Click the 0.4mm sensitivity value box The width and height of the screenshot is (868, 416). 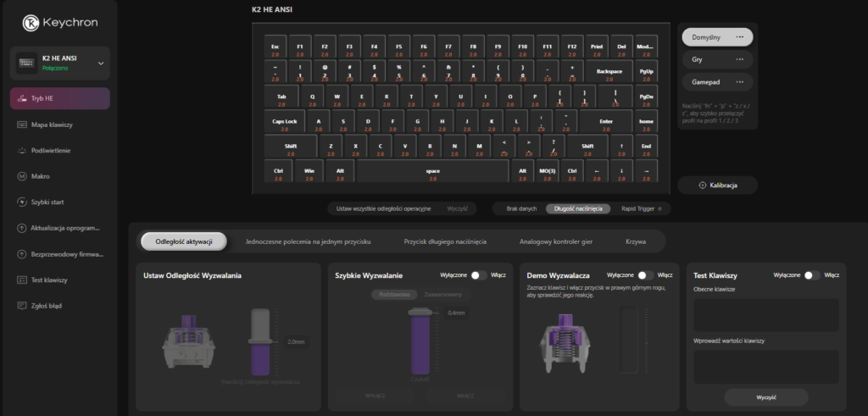(x=457, y=313)
